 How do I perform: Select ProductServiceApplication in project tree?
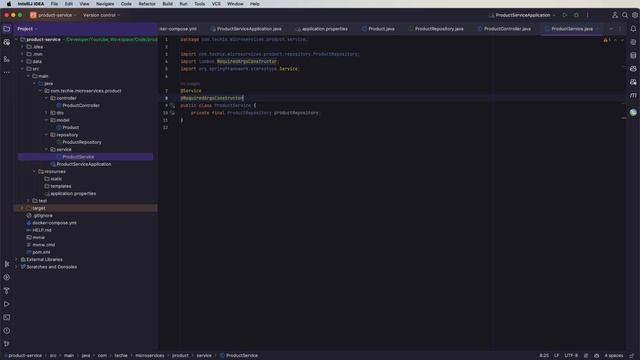(x=84, y=164)
